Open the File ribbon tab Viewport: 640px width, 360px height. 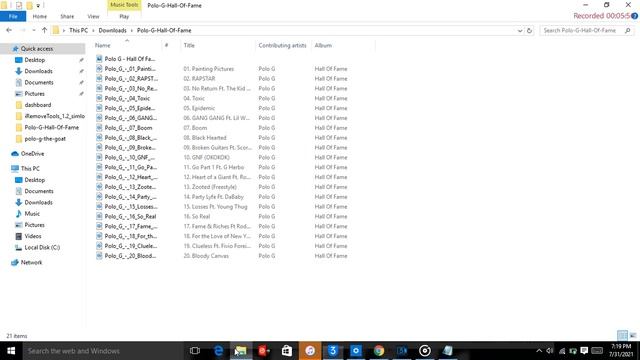[13, 16]
